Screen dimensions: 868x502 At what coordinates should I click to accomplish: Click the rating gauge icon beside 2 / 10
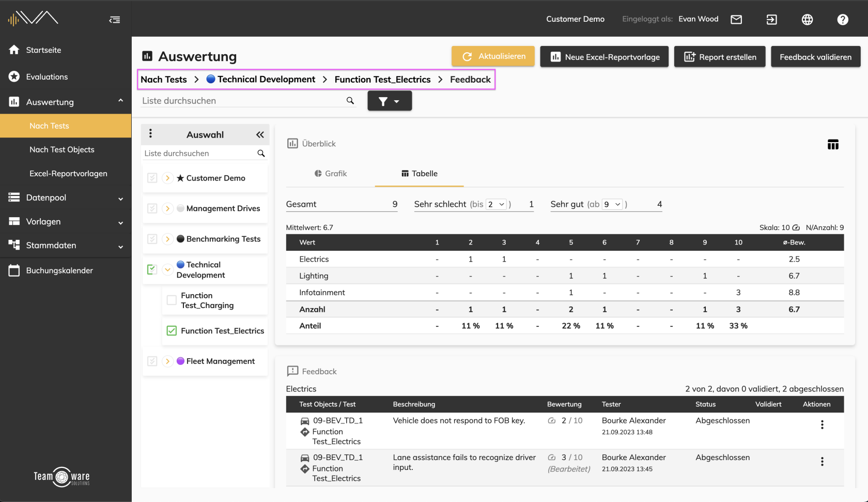[552, 421]
